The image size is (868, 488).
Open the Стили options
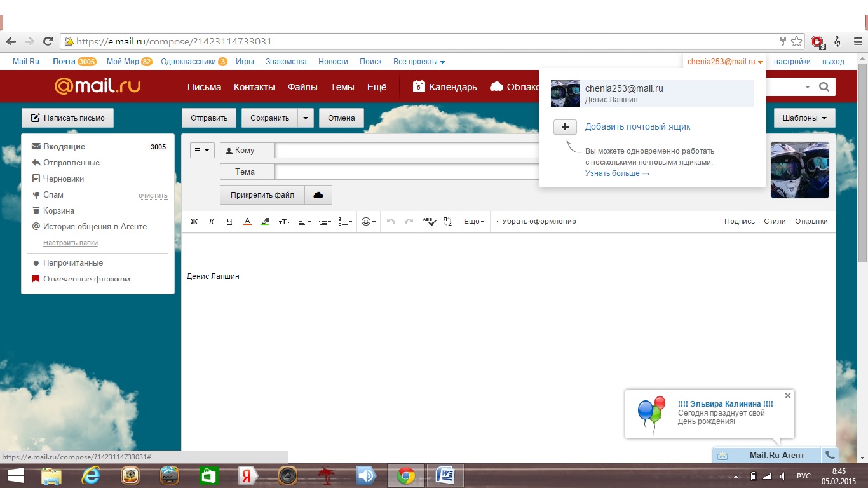(775, 222)
